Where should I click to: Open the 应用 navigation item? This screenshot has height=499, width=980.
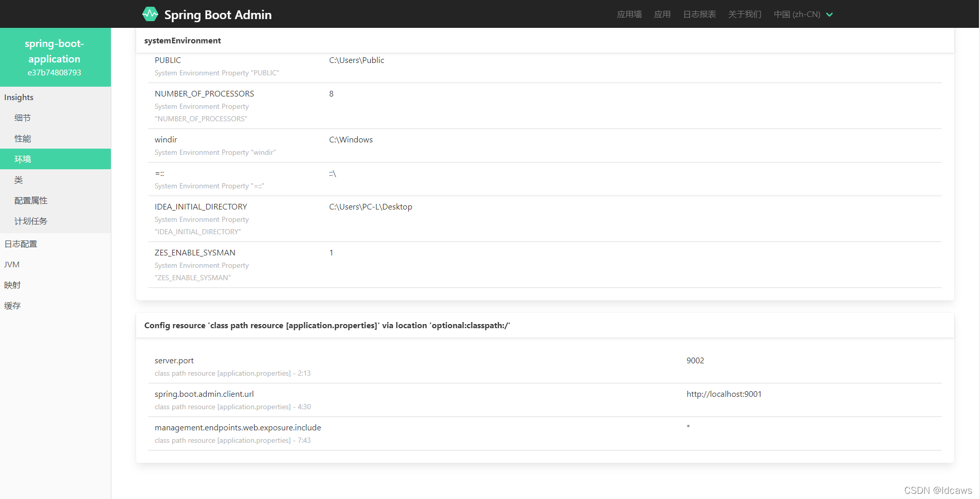coord(662,14)
